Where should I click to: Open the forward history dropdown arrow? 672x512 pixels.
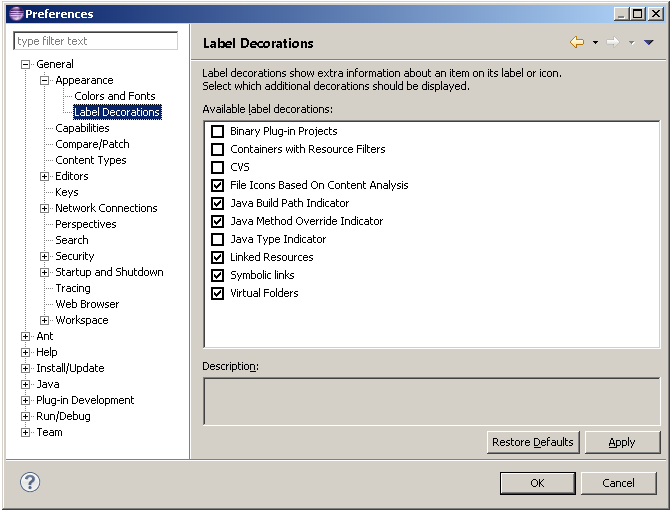(631, 42)
